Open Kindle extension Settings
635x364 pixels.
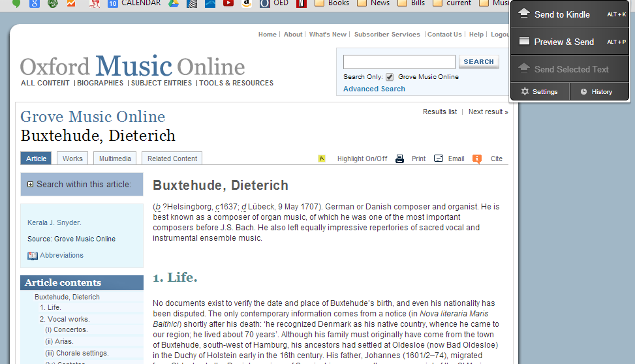click(540, 91)
